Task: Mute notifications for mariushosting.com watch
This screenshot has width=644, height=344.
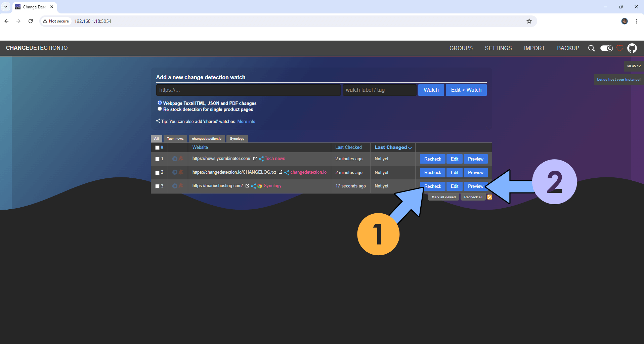Action: coord(181,186)
